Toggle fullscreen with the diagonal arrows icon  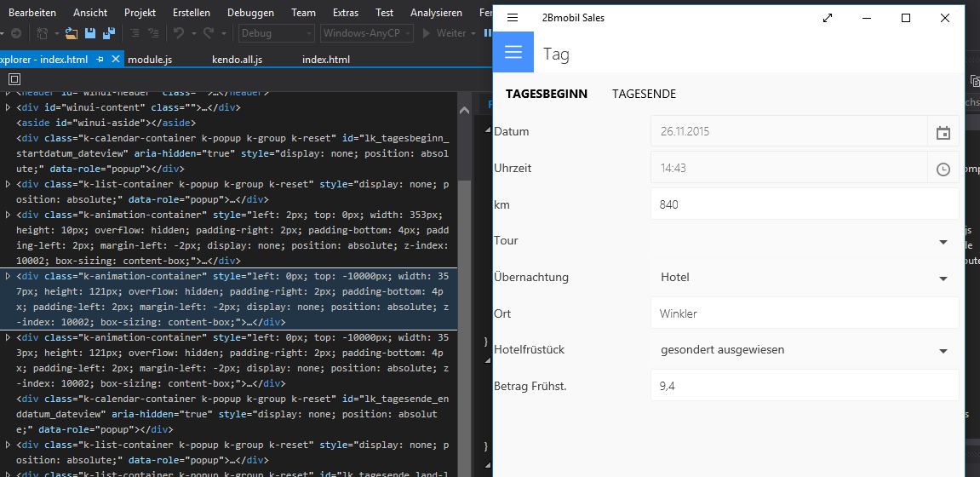pos(828,18)
